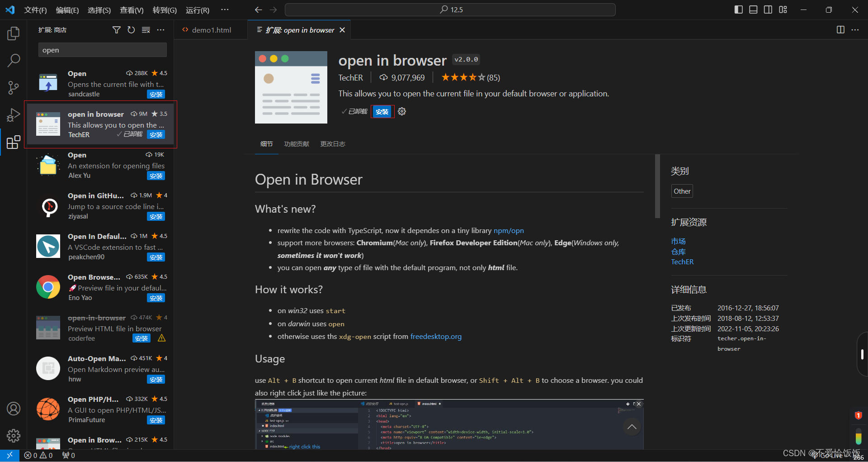
Task: Click the command center search box
Action: [450, 10]
